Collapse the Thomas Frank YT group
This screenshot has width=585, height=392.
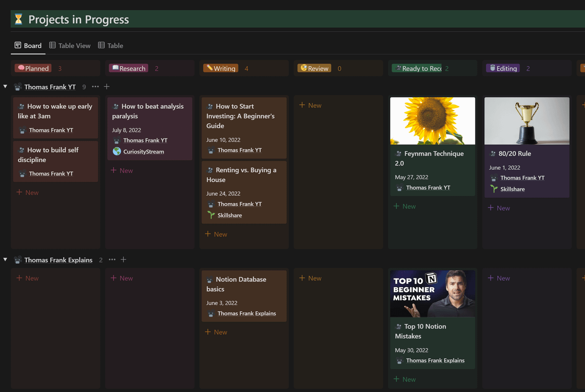point(5,87)
